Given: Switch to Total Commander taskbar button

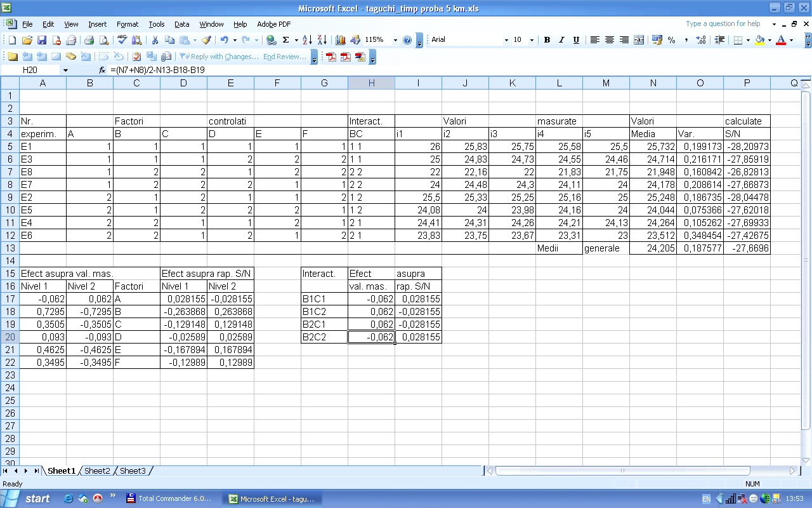Looking at the screenshot, I should 169,498.
